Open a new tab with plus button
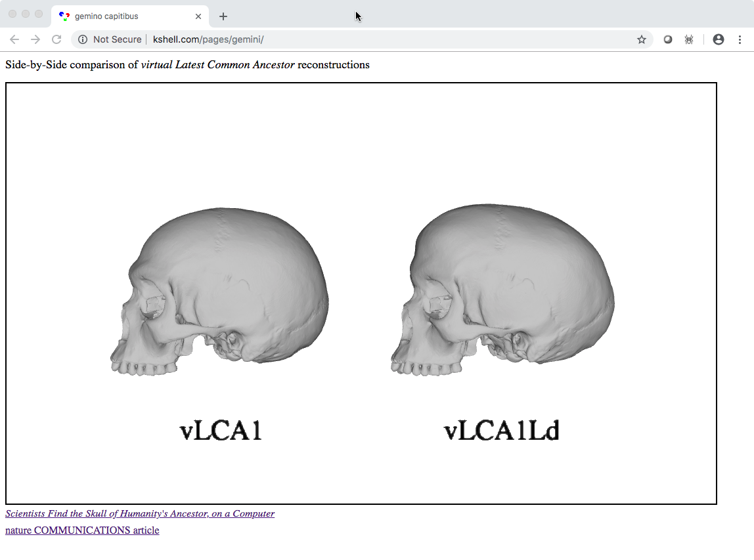 tap(223, 16)
